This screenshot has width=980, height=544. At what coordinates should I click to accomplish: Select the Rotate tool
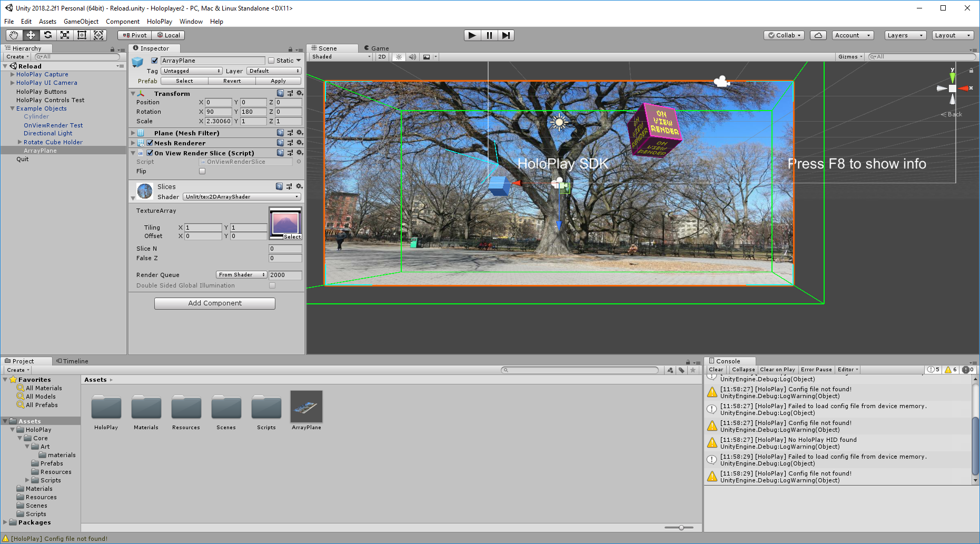[x=48, y=35]
